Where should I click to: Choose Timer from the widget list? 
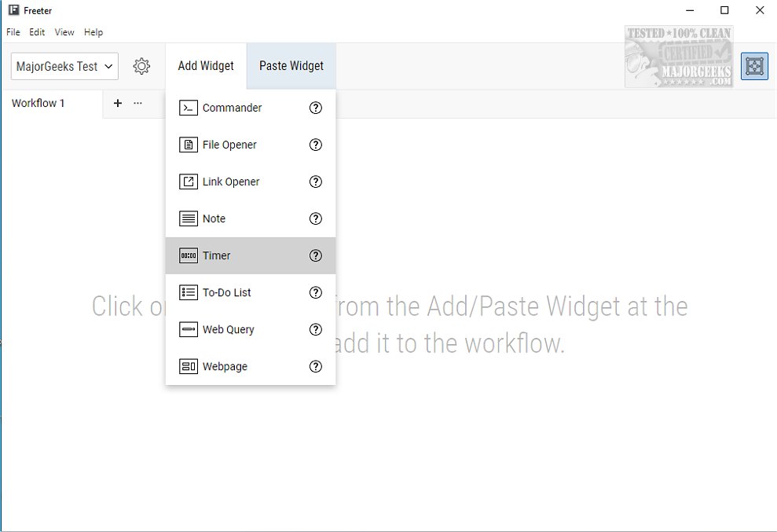tap(217, 256)
